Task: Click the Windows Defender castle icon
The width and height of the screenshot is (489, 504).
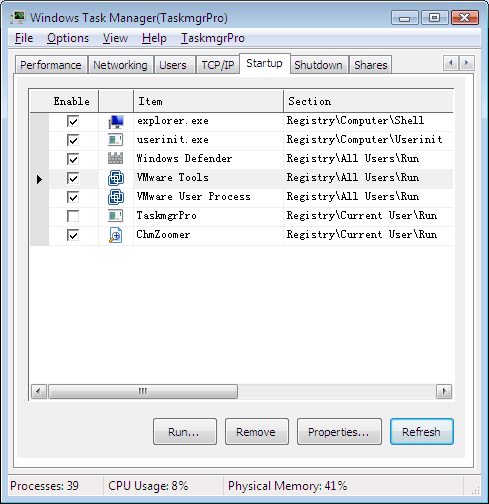Action: click(115, 159)
